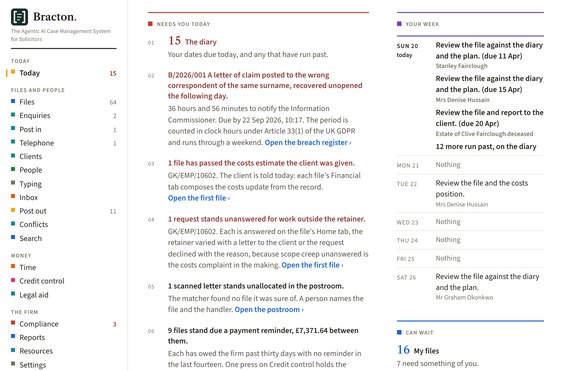564x371 pixels.
Task: Select '9 files stand due a payment reminder' item
Action: (x=263, y=336)
